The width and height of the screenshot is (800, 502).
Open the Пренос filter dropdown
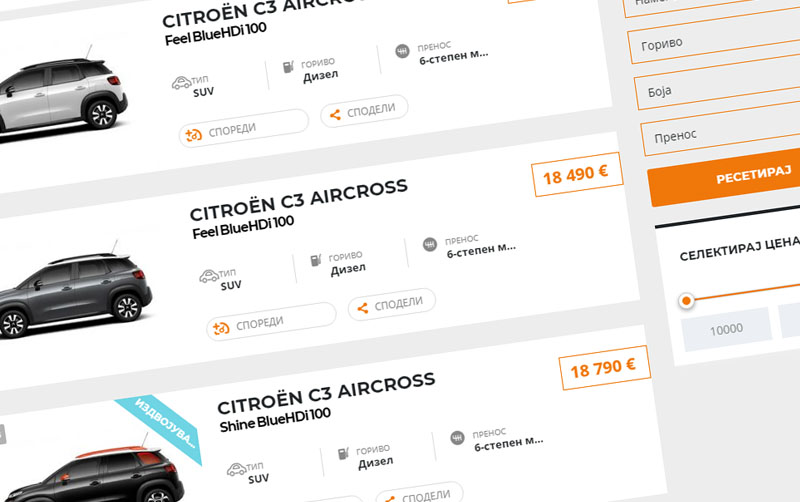pyautogui.click(x=721, y=131)
